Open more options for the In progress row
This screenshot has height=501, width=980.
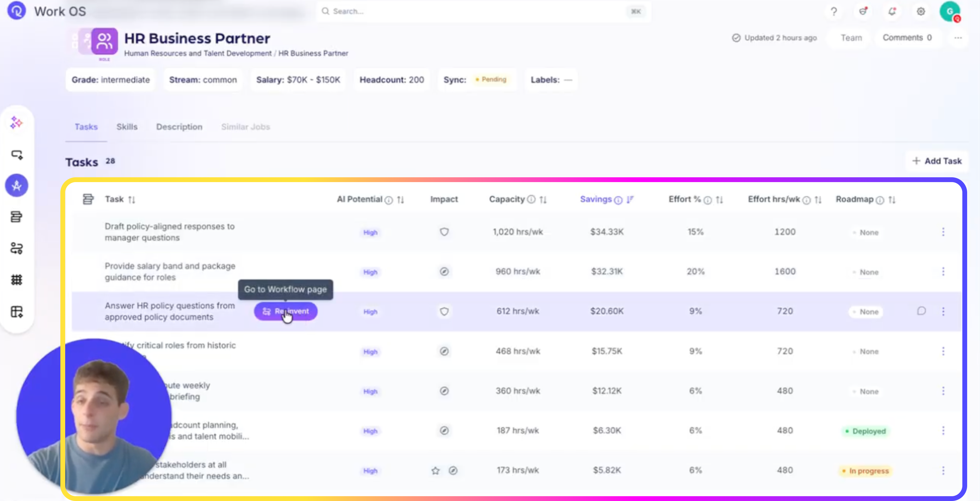coord(943,470)
